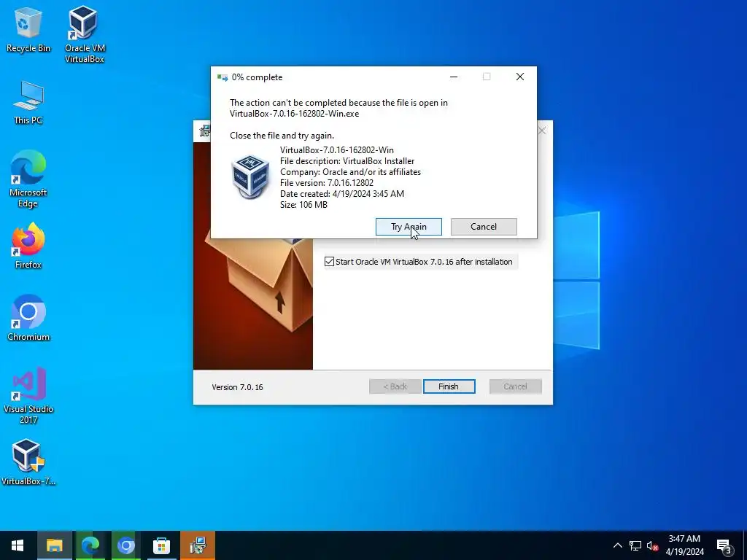Click Try Again in the file-in-use dialog
Viewport: 747px width, 560px height.
[409, 227]
